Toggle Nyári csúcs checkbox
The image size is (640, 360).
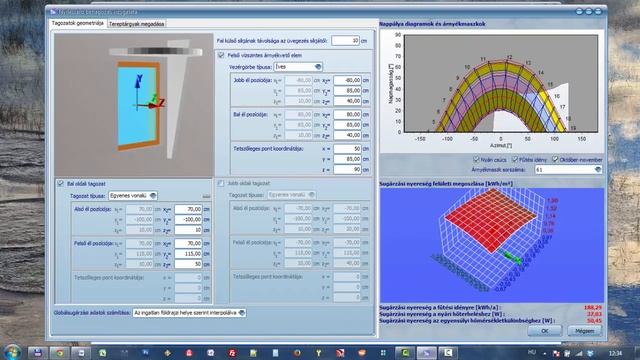tap(476, 159)
